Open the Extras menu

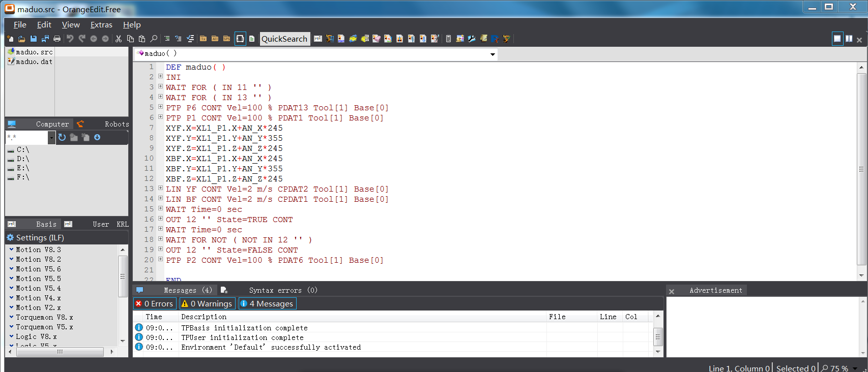point(101,24)
